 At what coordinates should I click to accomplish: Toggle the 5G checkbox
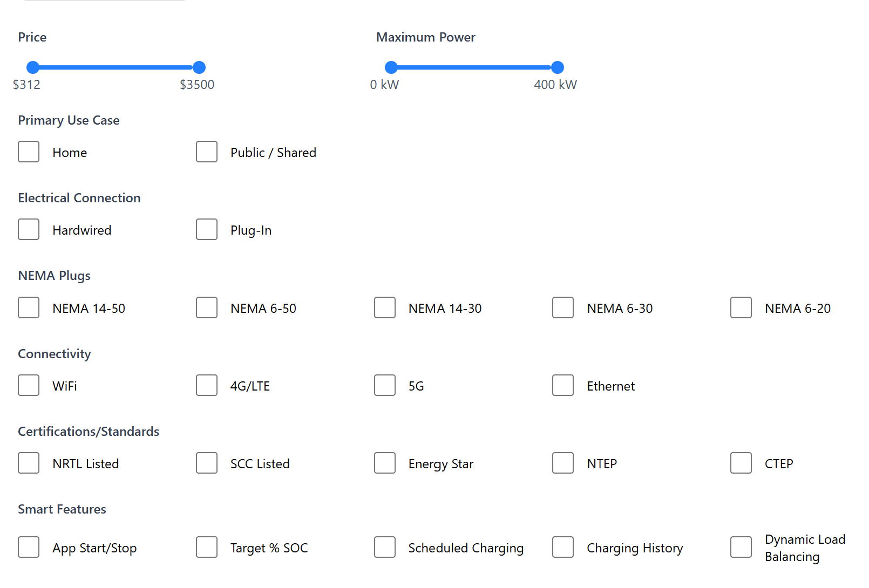[384, 385]
